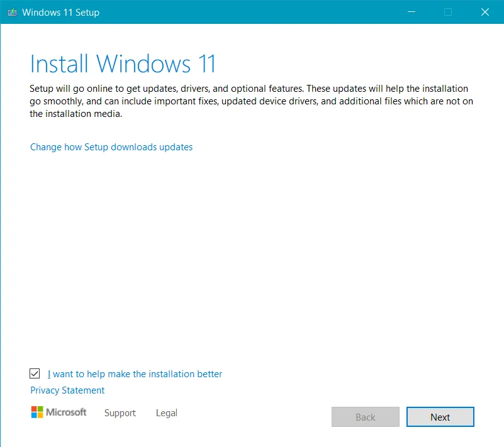Open the Privacy Statement link

coord(67,390)
